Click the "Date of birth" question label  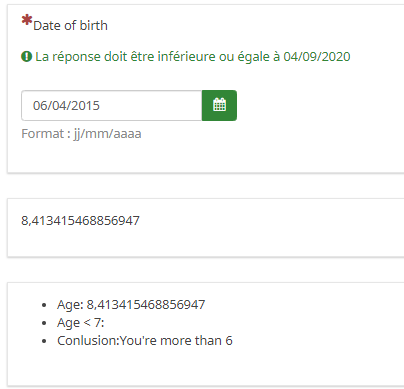click(x=70, y=26)
